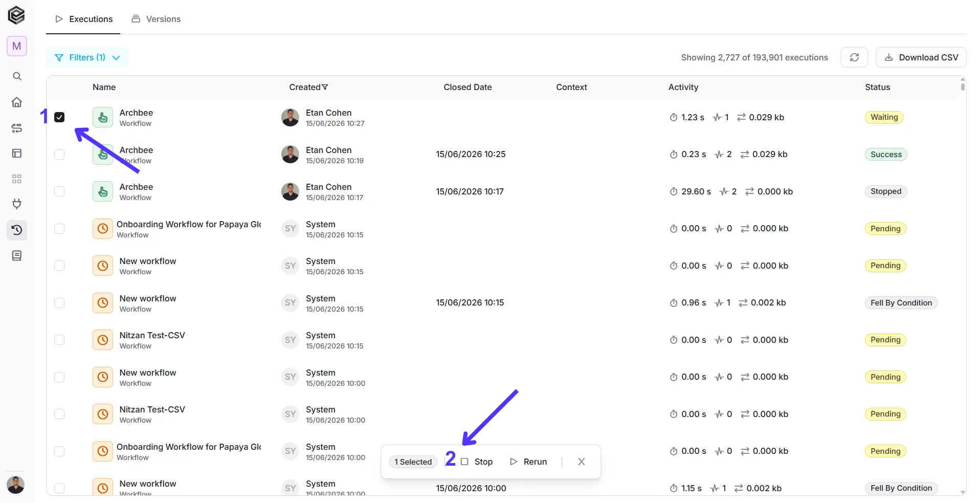
Task: Switch to the Executions tab
Action: coord(83,19)
